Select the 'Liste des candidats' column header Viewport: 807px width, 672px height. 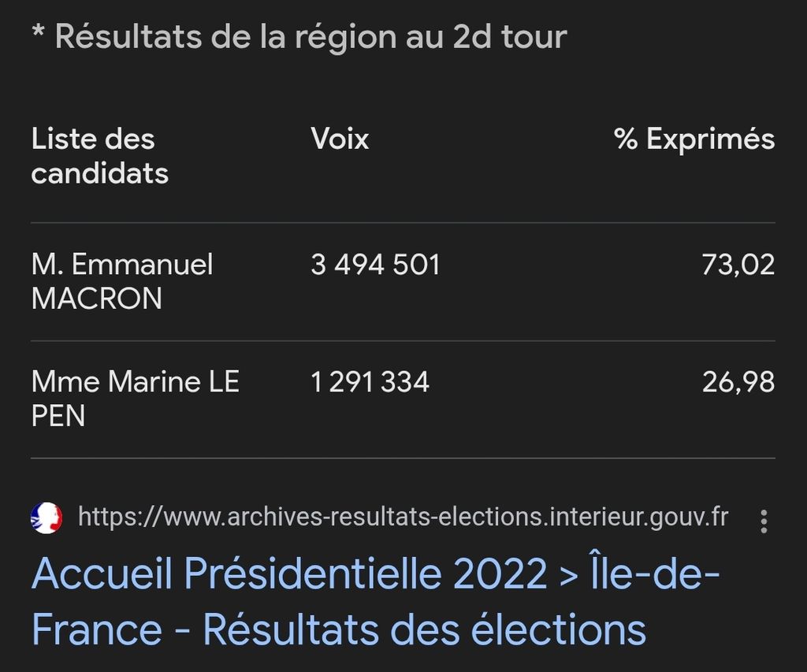tap(100, 156)
